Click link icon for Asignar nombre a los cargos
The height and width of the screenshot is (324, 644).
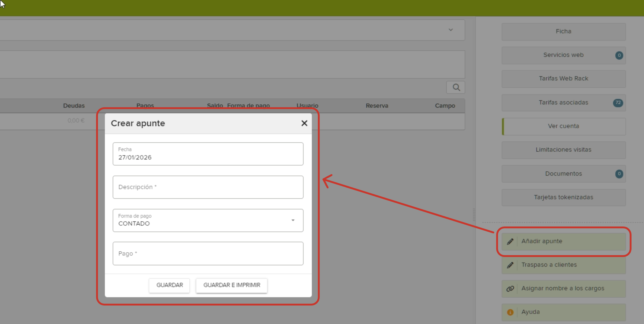click(510, 288)
